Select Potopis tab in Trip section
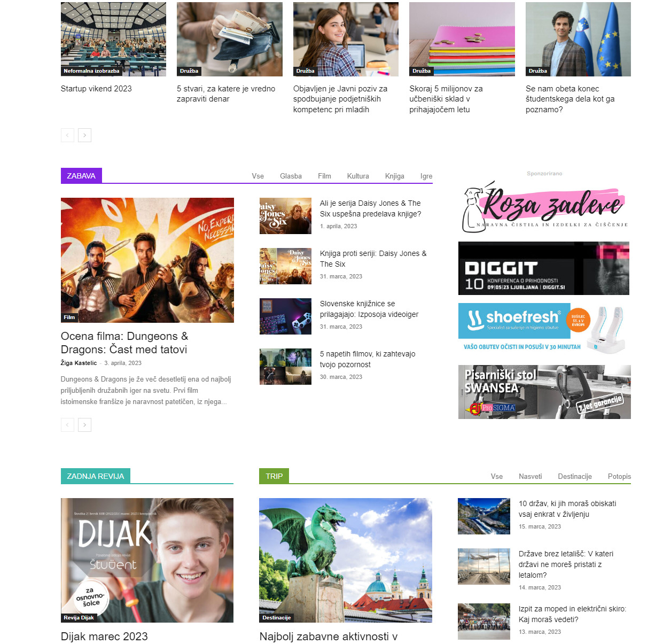Viewport: 671px width, 644px height. pyautogui.click(x=619, y=476)
